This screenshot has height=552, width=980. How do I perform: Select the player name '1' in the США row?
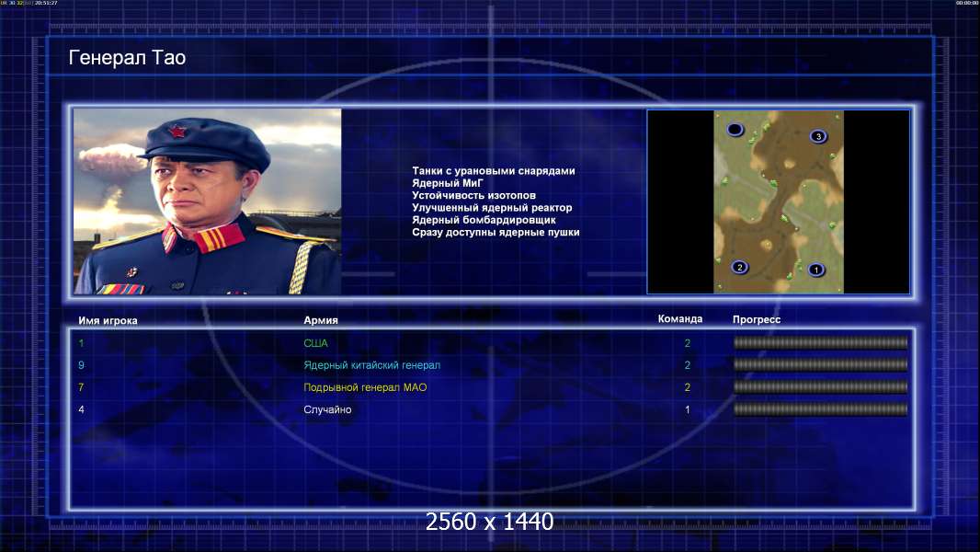(x=81, y=343)
